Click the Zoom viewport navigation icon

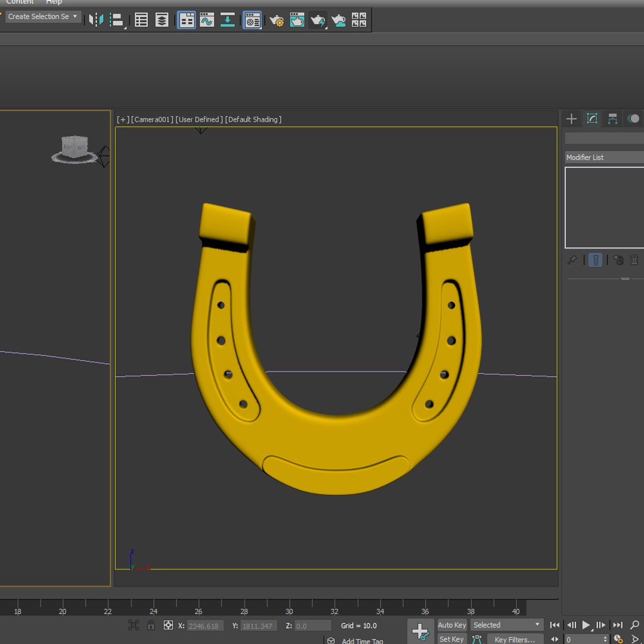(635, 625)
